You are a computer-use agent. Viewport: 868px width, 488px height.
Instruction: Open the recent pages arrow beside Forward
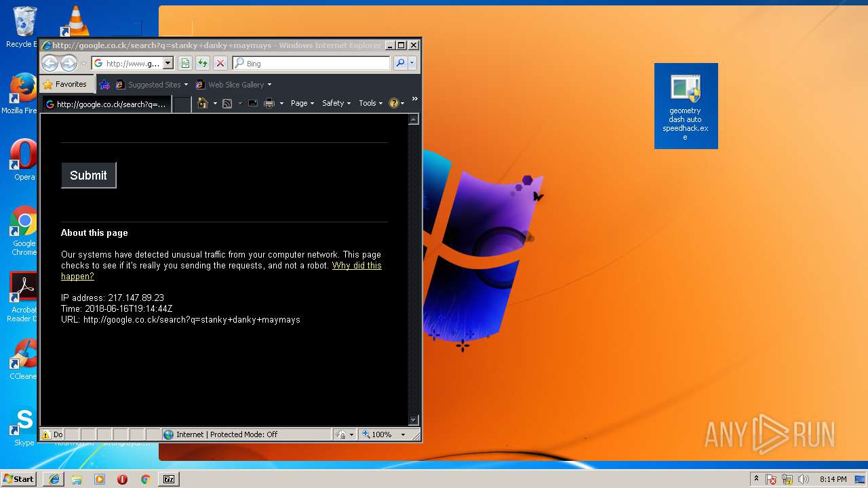pyautogui.click(x=83, y=64)
